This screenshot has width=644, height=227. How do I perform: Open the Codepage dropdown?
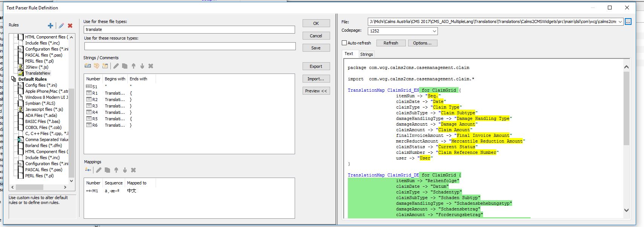coord(434,31)
